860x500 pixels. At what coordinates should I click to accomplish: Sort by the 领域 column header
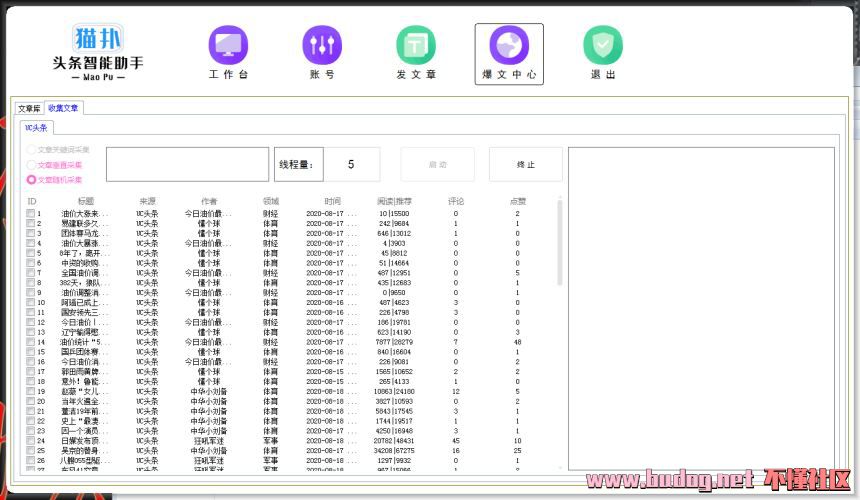(270, 201)
